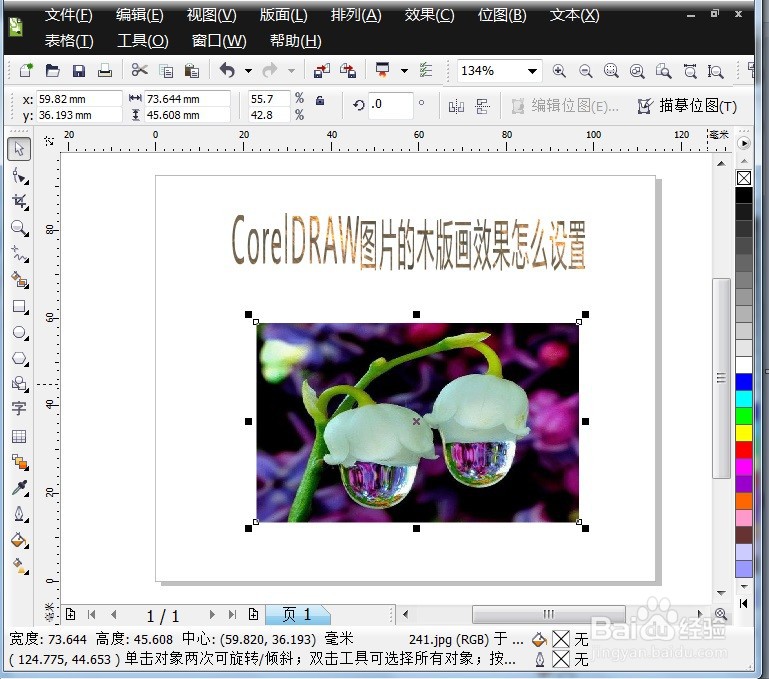Click the Zoom out magnifier icon
Image resolution: width=769 pixels, height=679 pixels.
[585, 71]
